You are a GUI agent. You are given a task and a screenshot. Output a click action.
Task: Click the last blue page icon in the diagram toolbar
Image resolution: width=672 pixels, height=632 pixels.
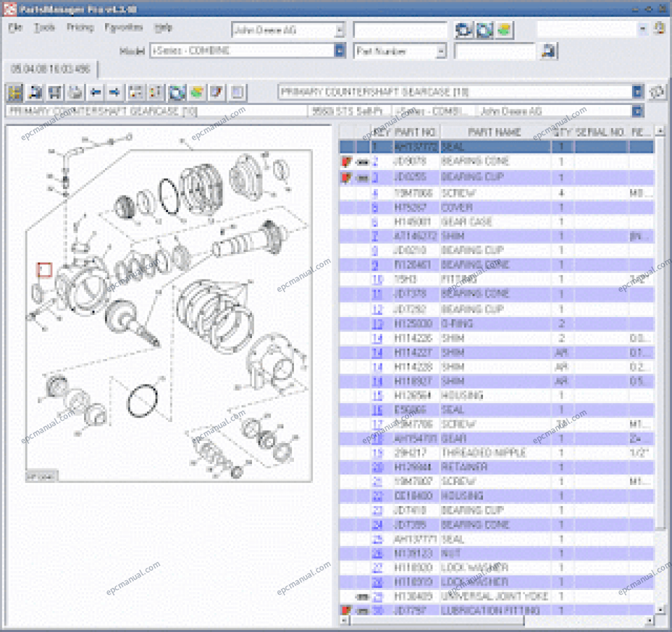238,92
